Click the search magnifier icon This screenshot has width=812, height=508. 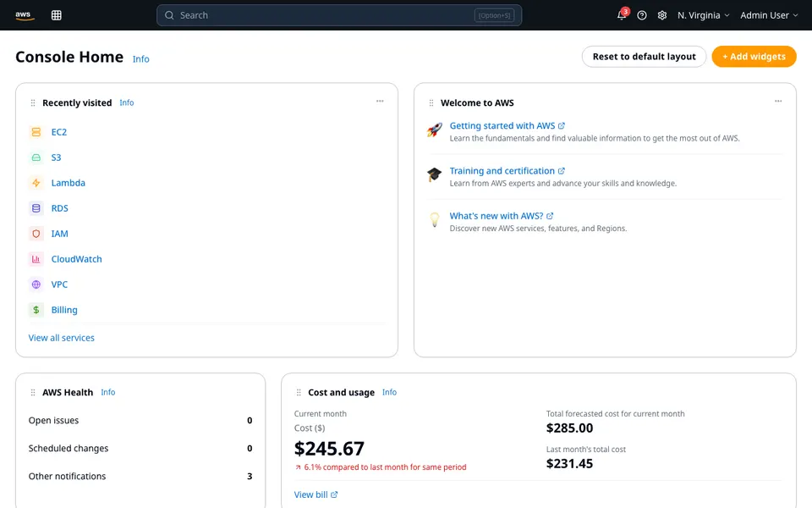click(x=169, y=15)
